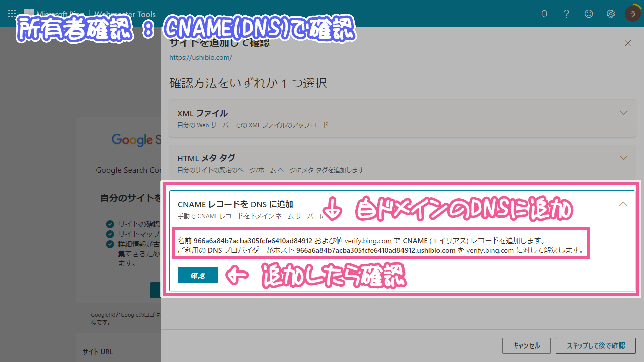Collapse the CNAME レコード section chevron
644x362 pixels.
623,204
